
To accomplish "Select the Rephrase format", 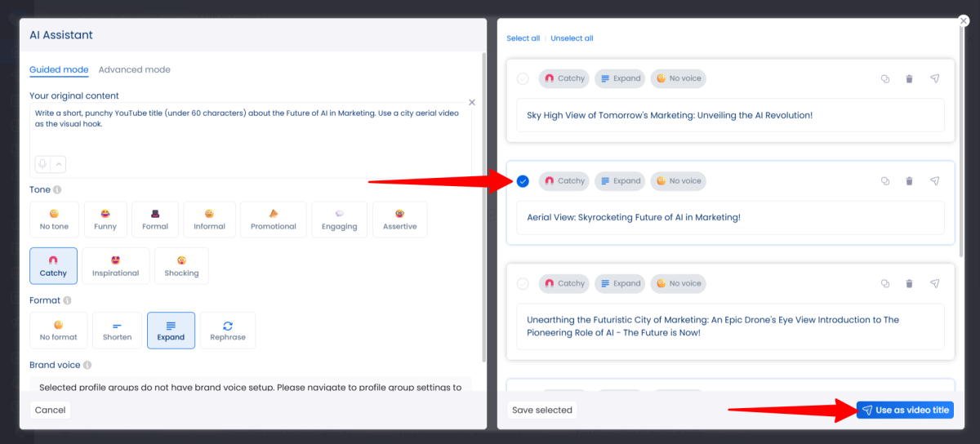I will tap(228, 331).
